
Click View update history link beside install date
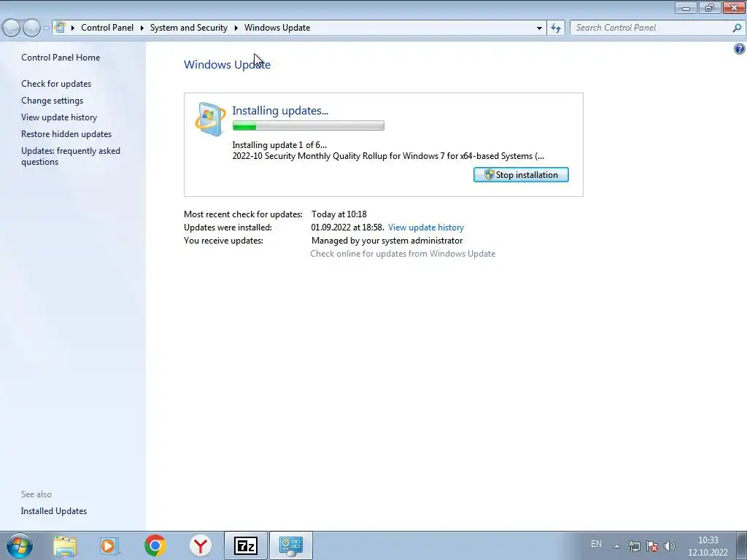pos(426,227)
